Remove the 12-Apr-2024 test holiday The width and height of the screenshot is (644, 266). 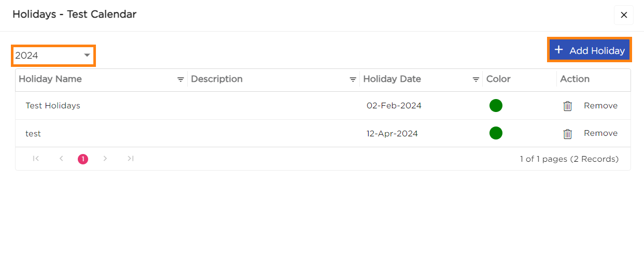click(600, 133)
